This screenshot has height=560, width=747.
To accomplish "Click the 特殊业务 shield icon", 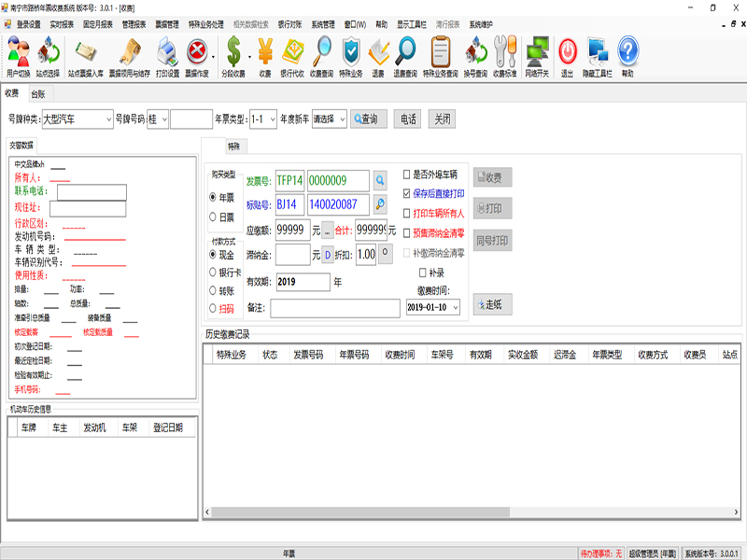I will [x=351, y=56].
